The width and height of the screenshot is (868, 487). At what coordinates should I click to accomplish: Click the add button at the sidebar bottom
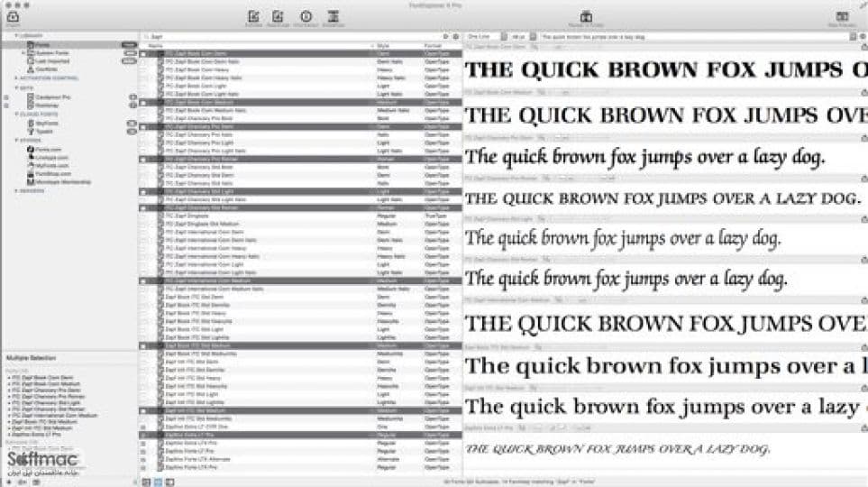[9, 482]
